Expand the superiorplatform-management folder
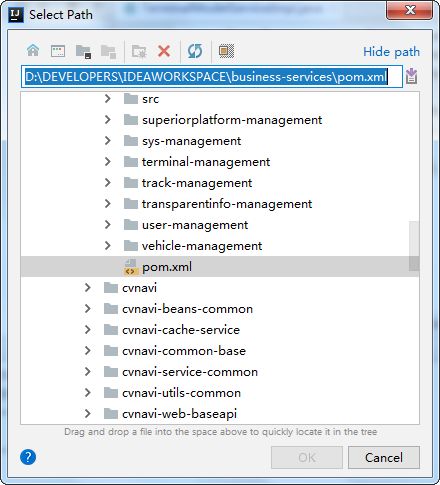Image resolution: width=440 pixels, height=485 pixels. point(107,119)
